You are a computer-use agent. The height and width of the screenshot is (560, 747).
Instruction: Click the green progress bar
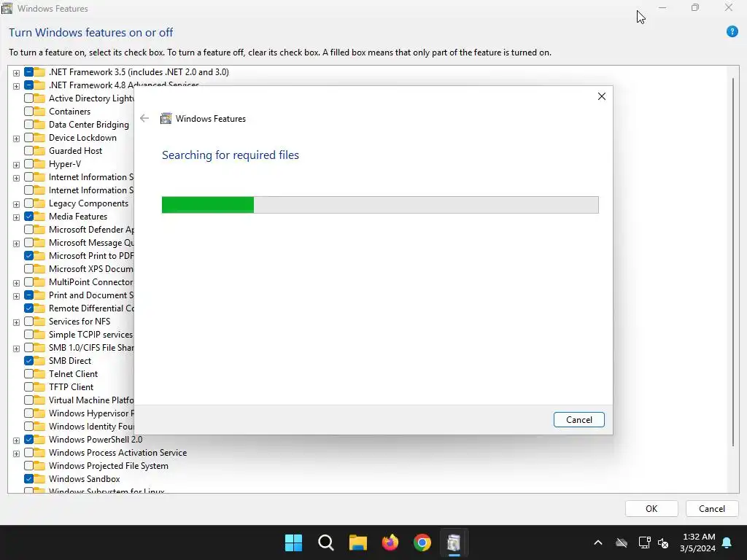pyautogui.click(x=208, y=205)
